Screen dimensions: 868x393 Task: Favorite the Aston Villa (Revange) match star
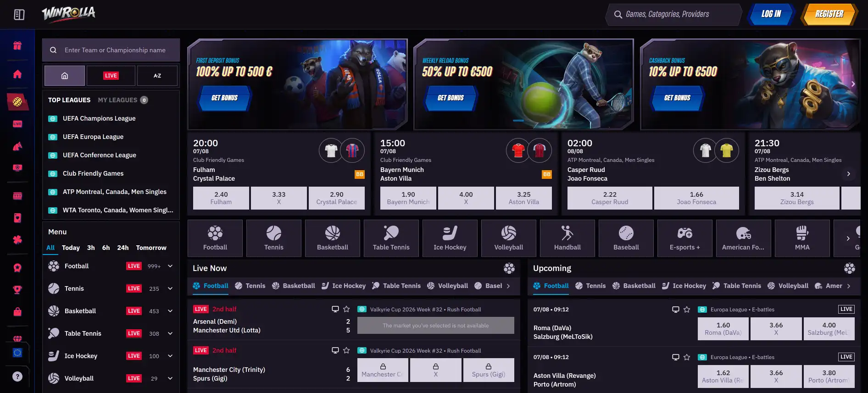687,357
